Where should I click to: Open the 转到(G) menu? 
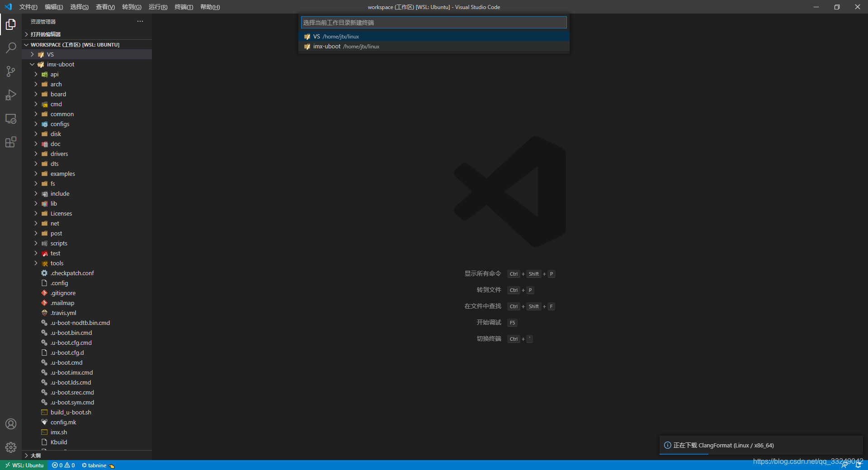[x=132, y=7]
